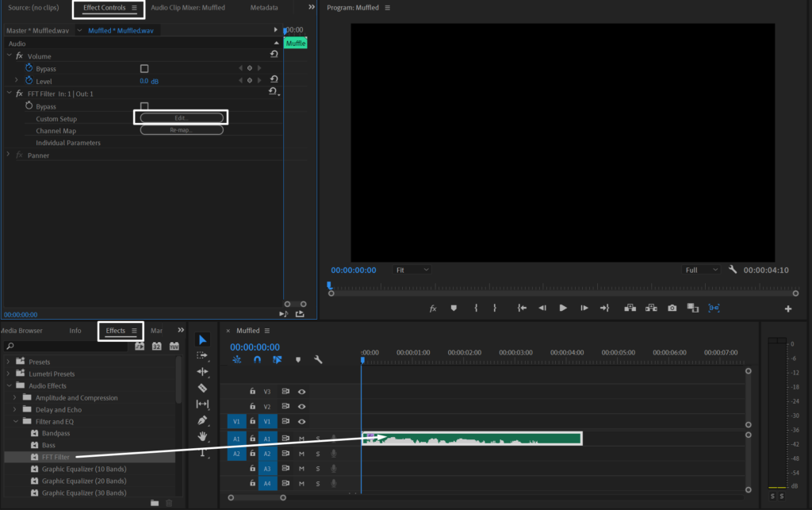
Task: Expand the Presets folder
Action: pyautogui.click(x=8, y=362)
